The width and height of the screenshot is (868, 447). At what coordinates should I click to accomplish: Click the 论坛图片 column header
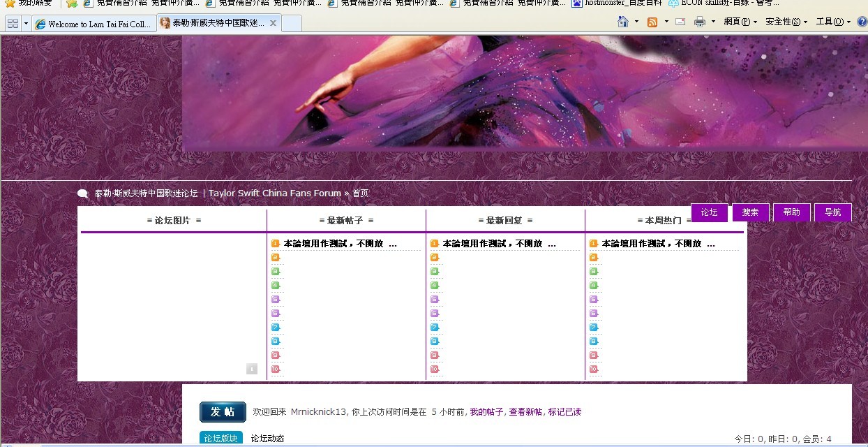pyautogui.click(x=174, y=221)
